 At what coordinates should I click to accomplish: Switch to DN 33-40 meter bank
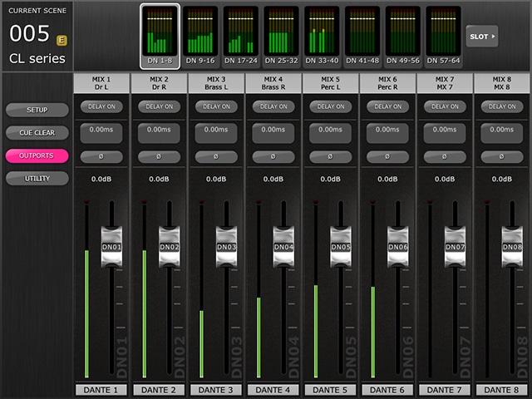(x=322, y=36)
